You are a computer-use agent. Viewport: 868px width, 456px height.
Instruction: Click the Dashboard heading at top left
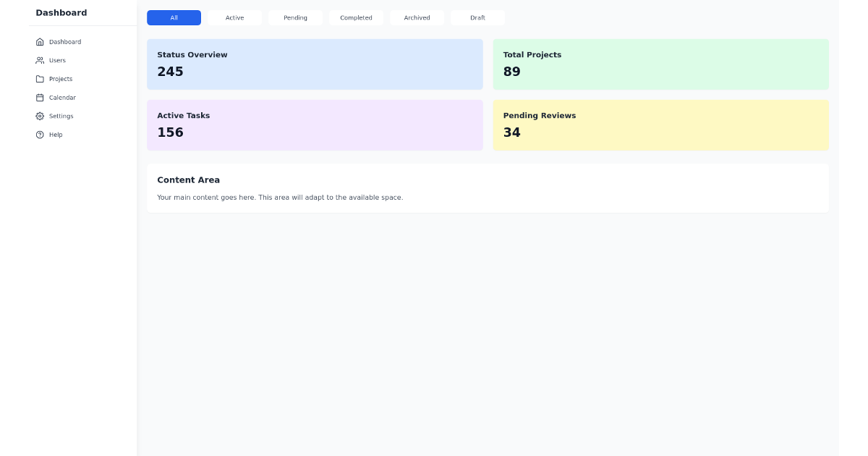tap(61, 12)
